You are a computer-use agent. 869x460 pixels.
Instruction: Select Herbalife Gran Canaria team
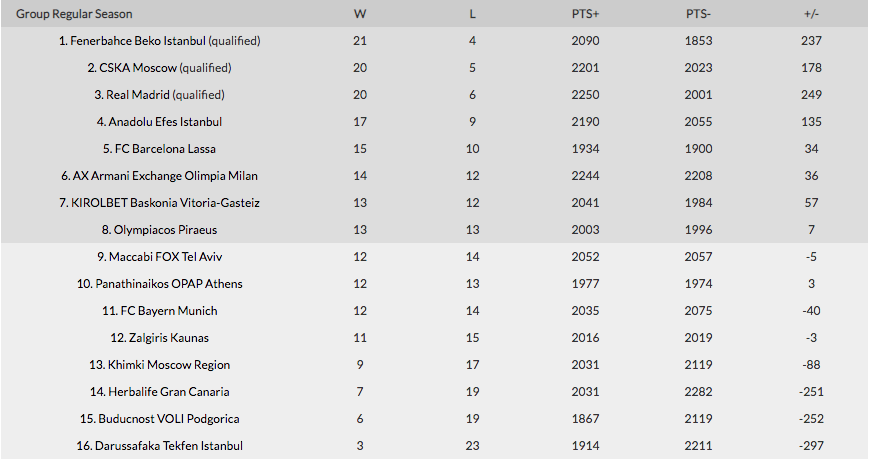(168, 392)
